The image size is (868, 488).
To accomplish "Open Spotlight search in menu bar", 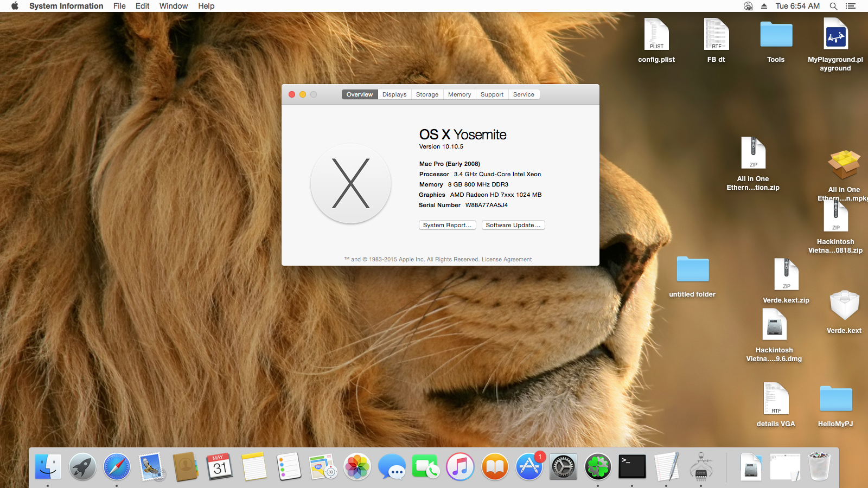I will tap(833, 6).
